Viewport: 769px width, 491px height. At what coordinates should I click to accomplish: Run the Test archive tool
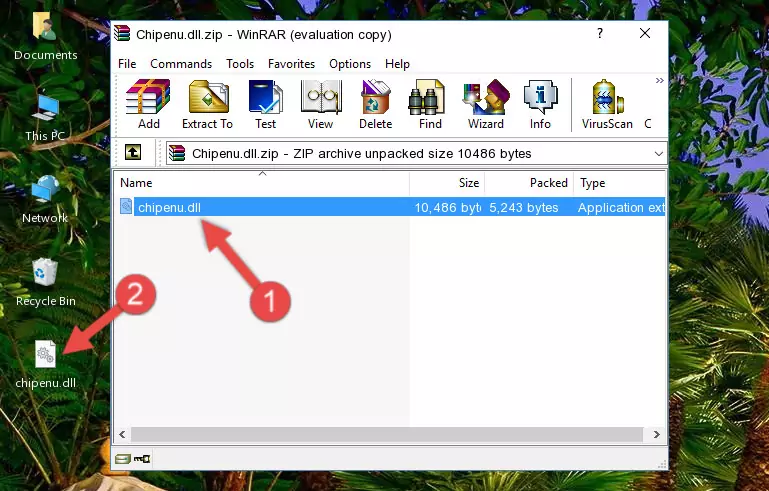point(265,104)
